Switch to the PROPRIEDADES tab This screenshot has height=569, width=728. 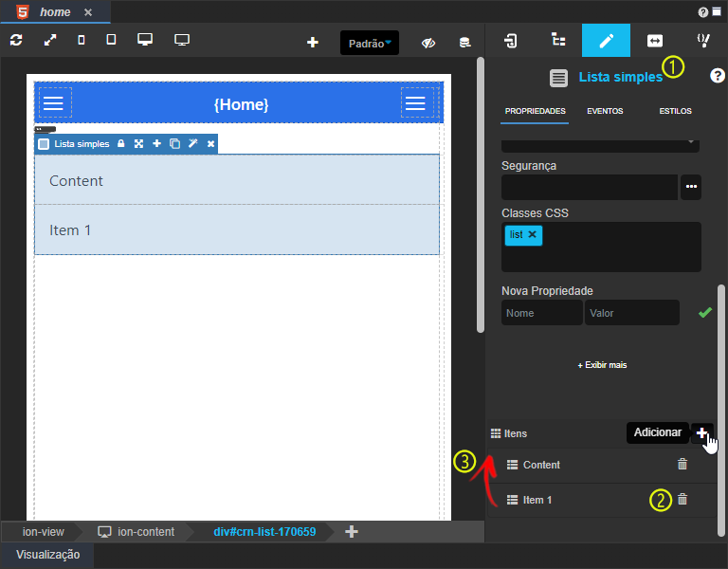coord(535,111)
